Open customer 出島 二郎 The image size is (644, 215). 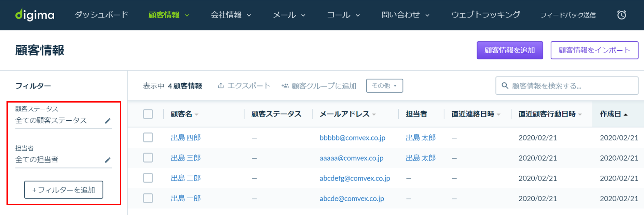click(x=186, y=178)
